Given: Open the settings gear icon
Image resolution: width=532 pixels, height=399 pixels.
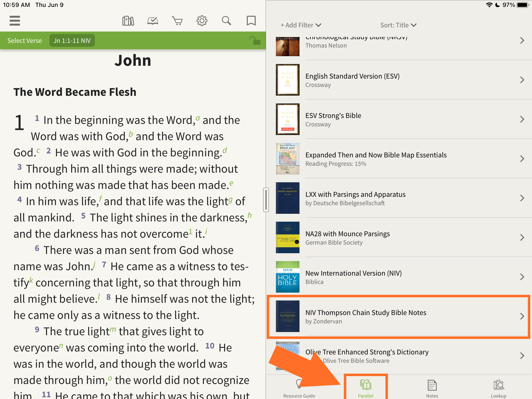Looking at the screenshot, I should tap(202, 21).
